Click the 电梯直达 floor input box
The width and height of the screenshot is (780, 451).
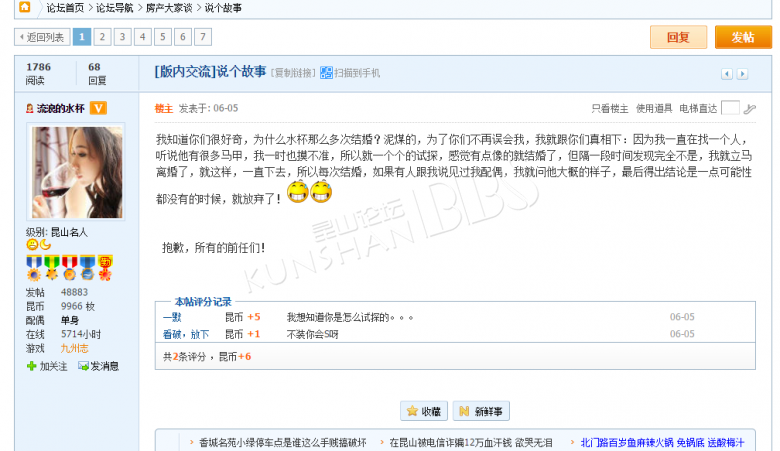(730, 108)
